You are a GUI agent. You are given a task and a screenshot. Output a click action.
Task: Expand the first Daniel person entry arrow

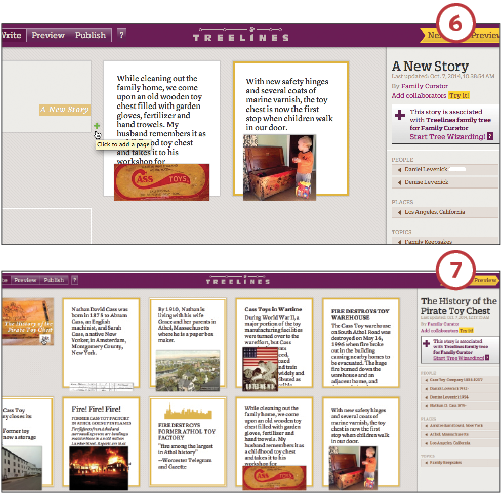pyautogui.click(x=399, y=170)
